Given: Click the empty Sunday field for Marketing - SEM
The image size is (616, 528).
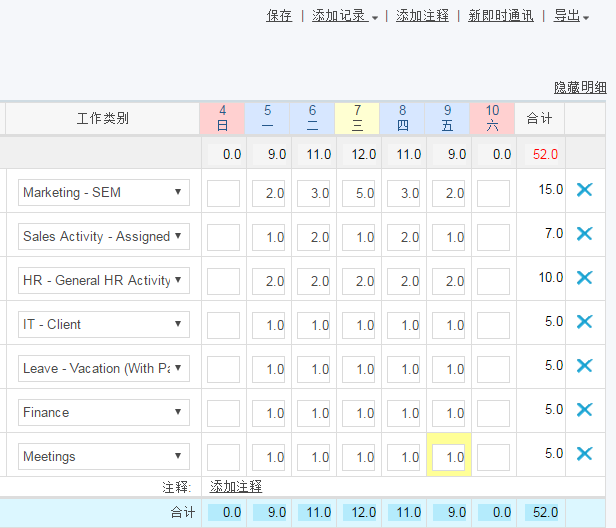Looking at the screenshot, I should coord(223,193).
